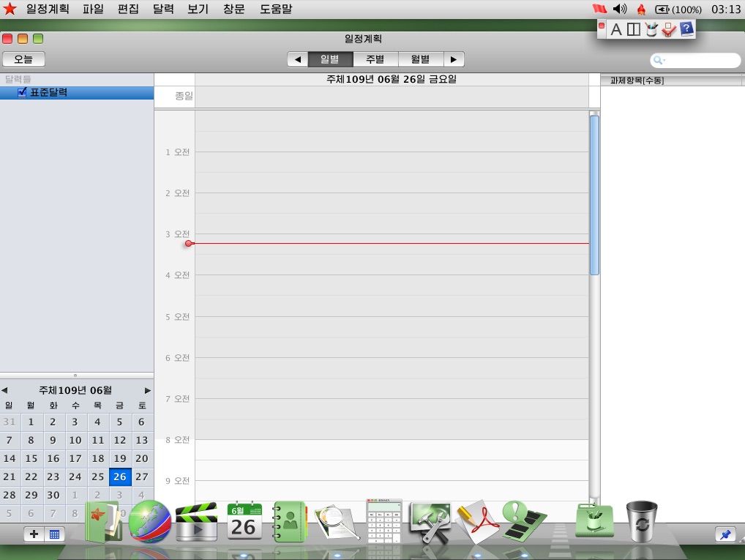Open the 보기 menu

pos(198,10)
